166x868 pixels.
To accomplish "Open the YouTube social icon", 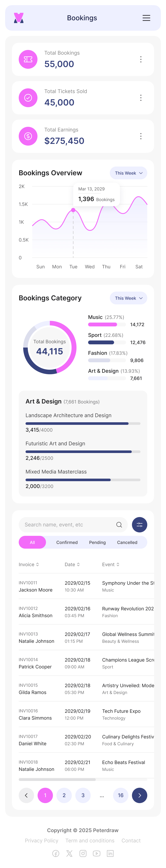I will pos(96,853).
